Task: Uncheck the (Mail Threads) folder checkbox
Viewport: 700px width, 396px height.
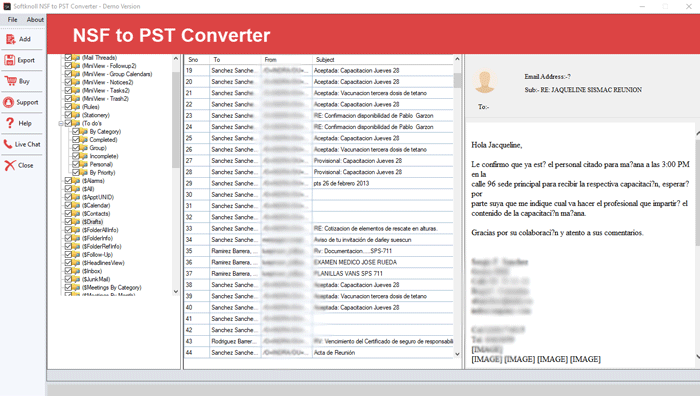Action: coord(68,58)
